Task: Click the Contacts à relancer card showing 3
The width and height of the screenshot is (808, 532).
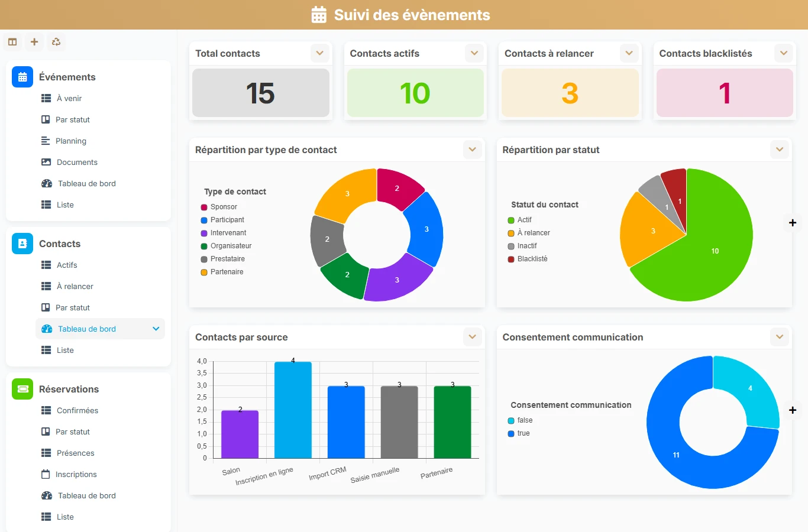Action: (570, 93)
